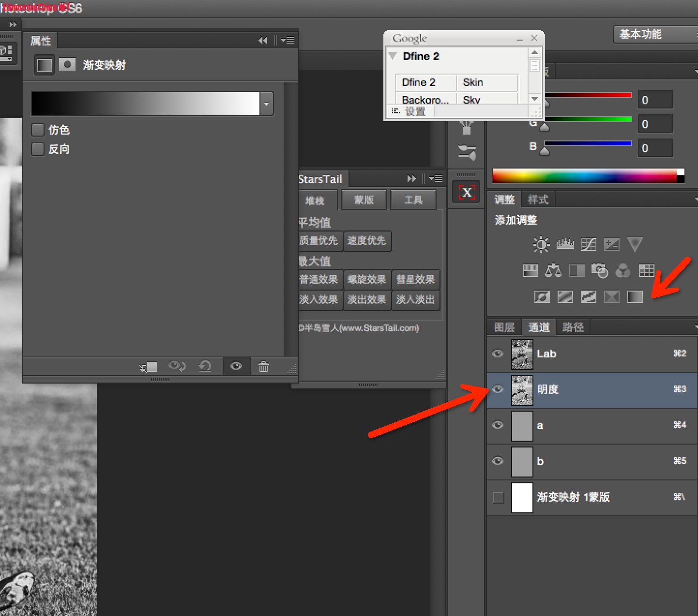This screenshot has width=698, height=616.
Task: Switch to the 路径 paths tab
Action: click(573, 327)
